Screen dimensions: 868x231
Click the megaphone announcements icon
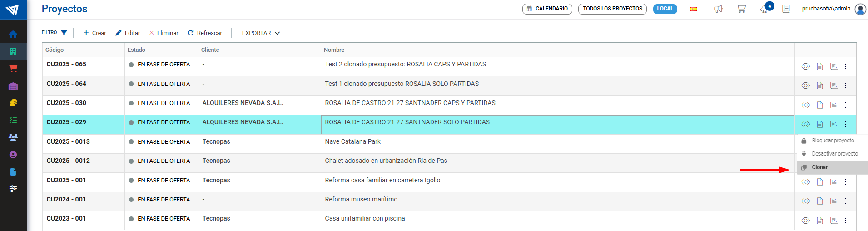(719, 9)
